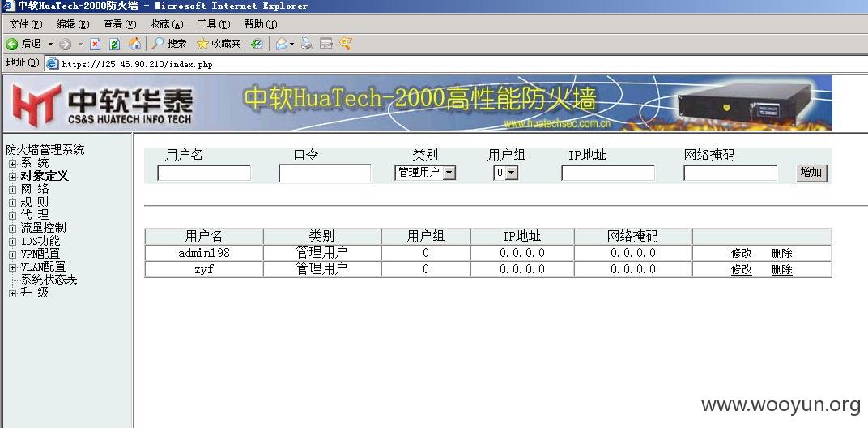Expand the 流量控制 tree node

(x=12, y=229)
